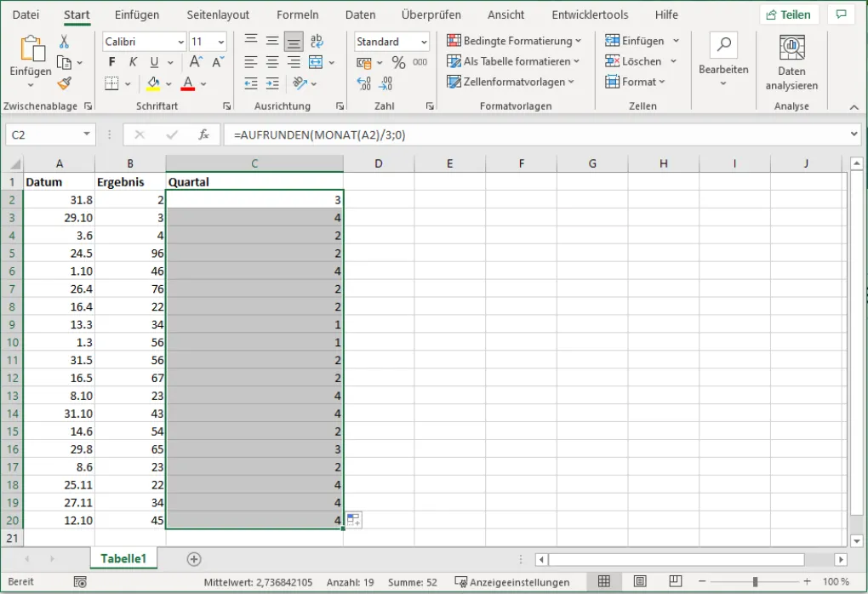The height and width of the screenshot is (594, 868).
Task: Click the Teilen share button
Action: pos(789,14)
